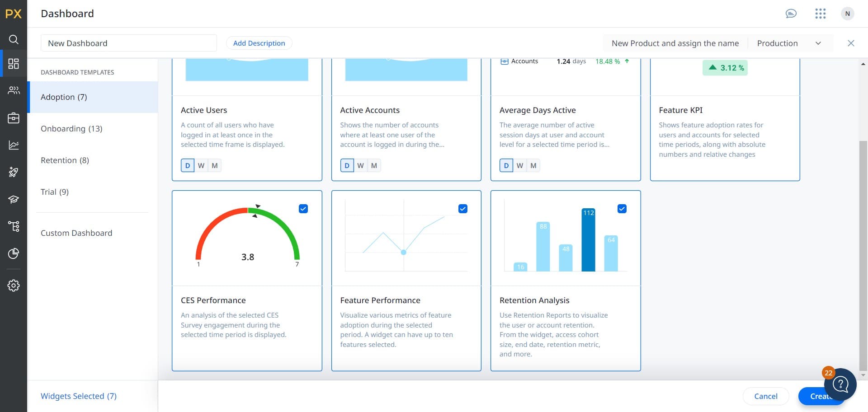Switch to the Onboarding template category

pyautogui.click(x=71, y=128)
